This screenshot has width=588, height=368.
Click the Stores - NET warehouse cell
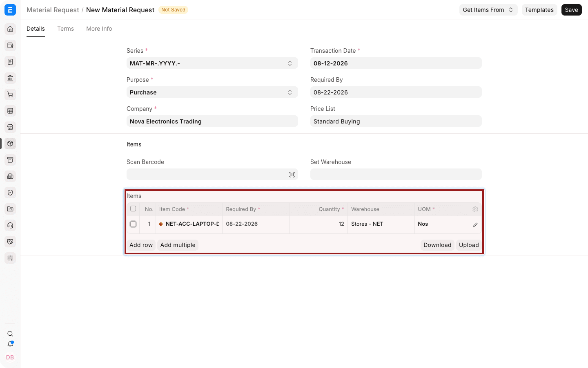click(381, 224)
